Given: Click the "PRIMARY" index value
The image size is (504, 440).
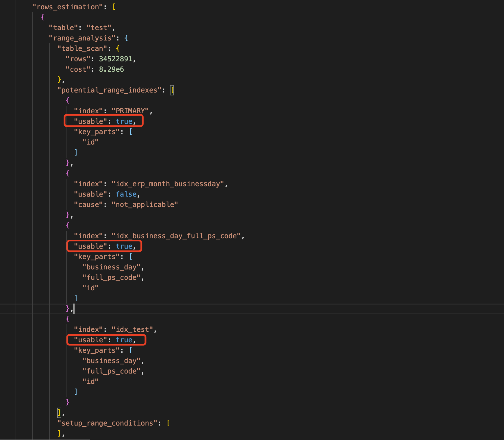Looking at the screenshot, I should [130, 111].
